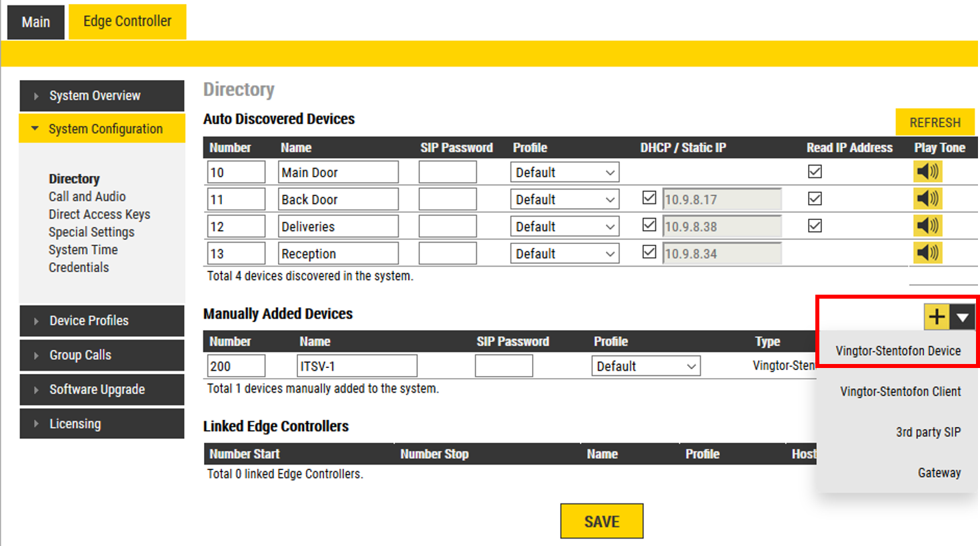Play tone for Main Door device
The width and height of the screenshot is (980, 546).
click(x=927, y=172)
